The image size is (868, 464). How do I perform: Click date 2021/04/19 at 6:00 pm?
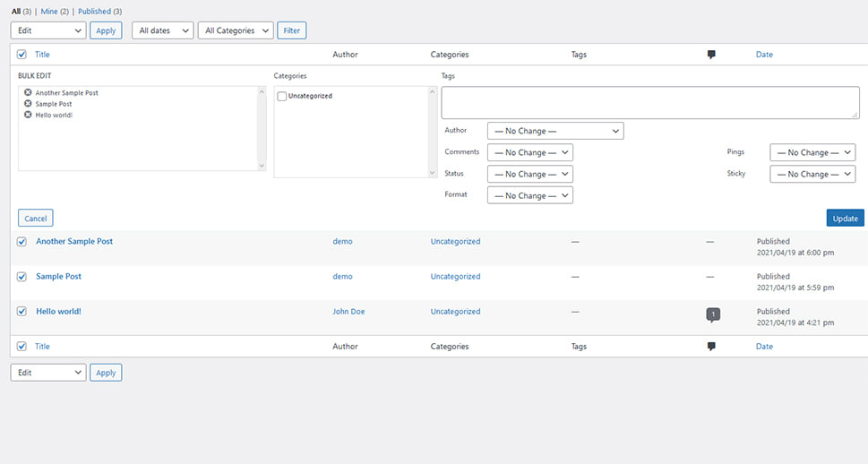(795, 253)
